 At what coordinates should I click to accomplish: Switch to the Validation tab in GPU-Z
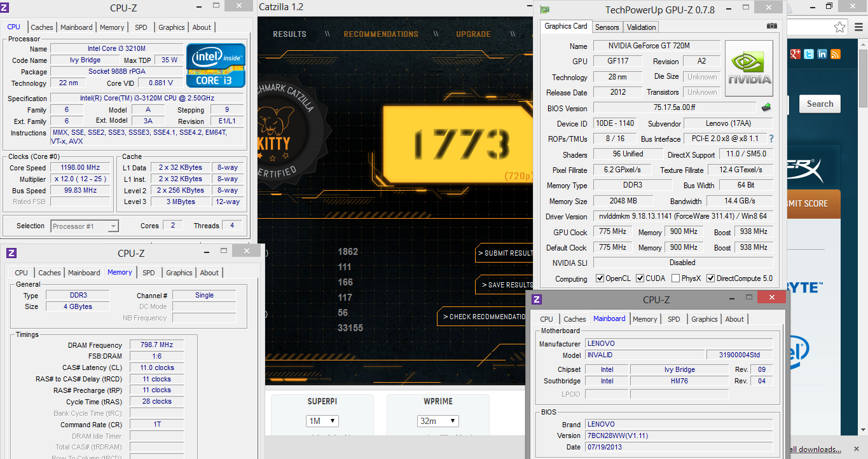641,27
